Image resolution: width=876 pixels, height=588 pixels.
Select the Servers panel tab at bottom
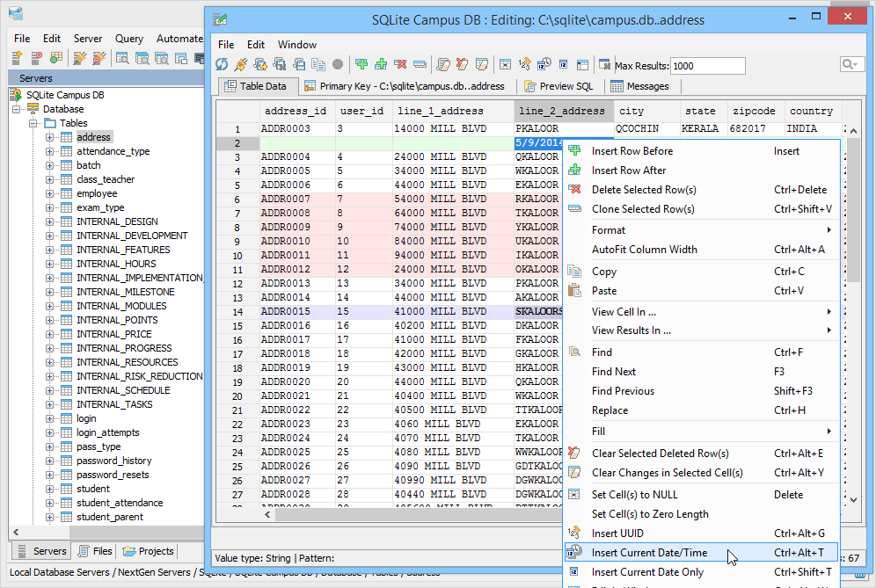pos(42,551)
